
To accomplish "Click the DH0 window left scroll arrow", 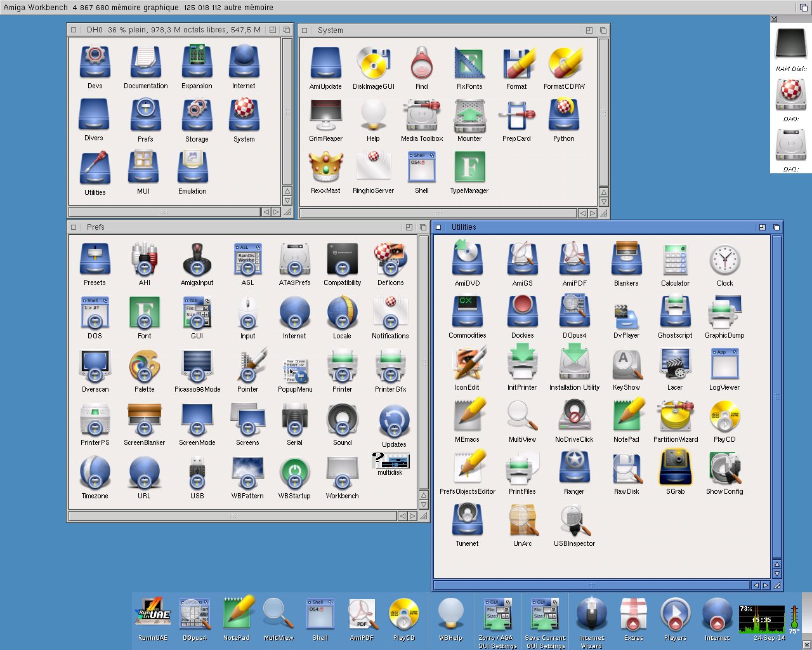I will pos(266,212).
